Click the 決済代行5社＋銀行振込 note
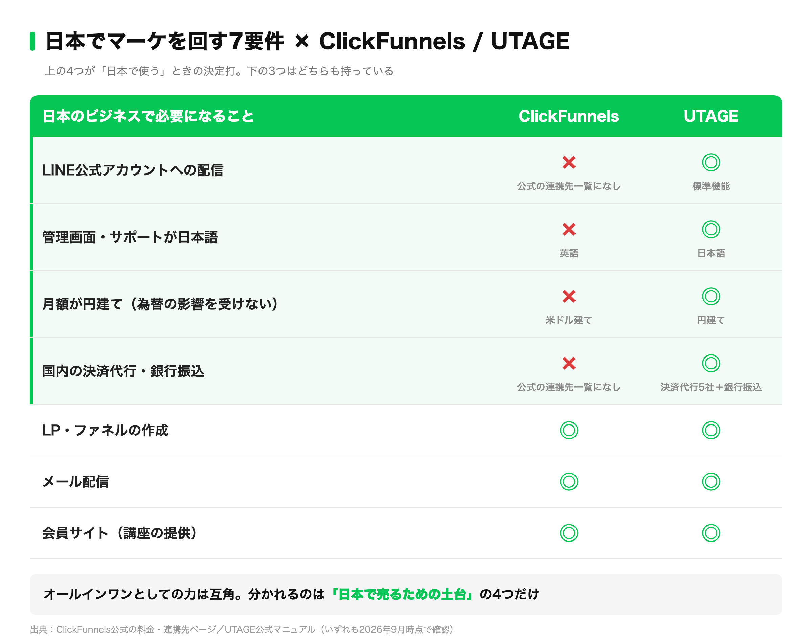Screen dimensions: 812x644 point(711,387)
